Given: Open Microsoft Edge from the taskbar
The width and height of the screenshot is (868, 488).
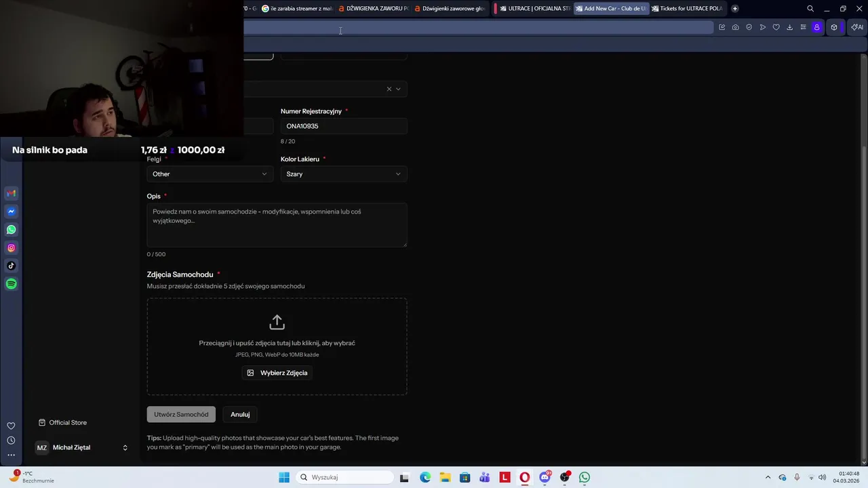Looking at the screenshot, I should pyautogui.click(x=425, y=477).
